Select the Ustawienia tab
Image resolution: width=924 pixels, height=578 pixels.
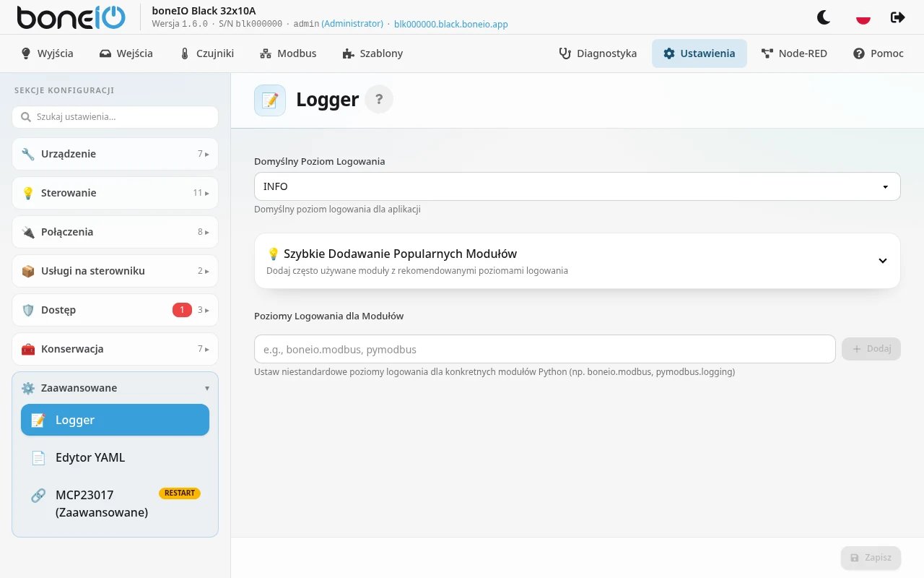pyautogui.click(x=699, y=53)
